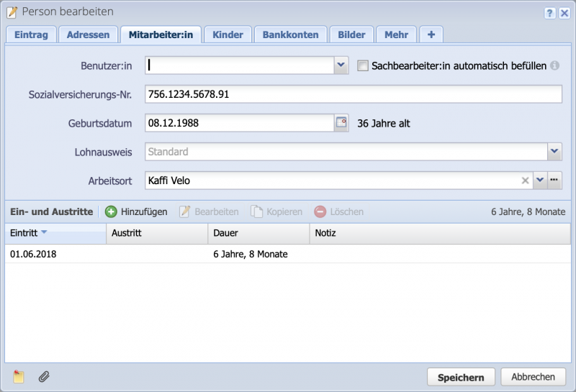The width and height of the screenshot is (576, 392).
Task: Open the Bilder tab
Action: pos(351,35)
